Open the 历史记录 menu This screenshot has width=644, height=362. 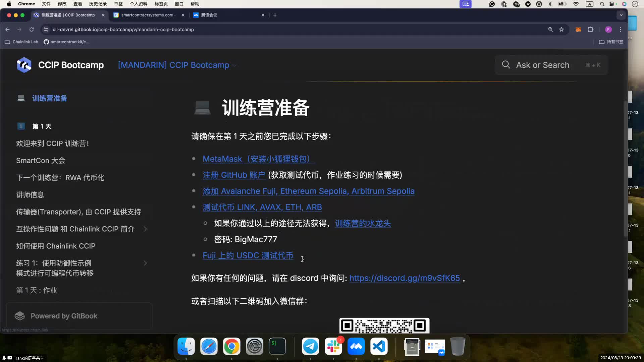pyautogui.click(x=98, y=4)
